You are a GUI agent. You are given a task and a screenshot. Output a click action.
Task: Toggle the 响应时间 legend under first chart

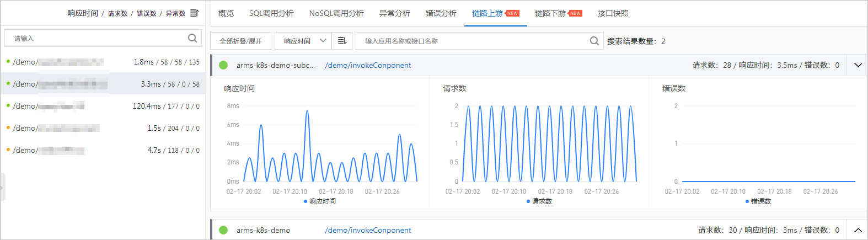point(320,201)
